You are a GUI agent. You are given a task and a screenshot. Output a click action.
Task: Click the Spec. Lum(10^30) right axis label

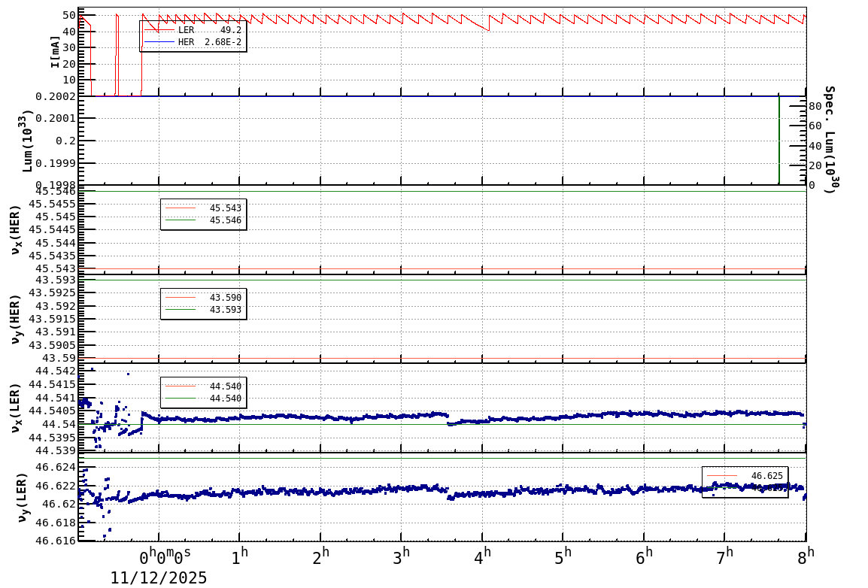coord(827,139)
